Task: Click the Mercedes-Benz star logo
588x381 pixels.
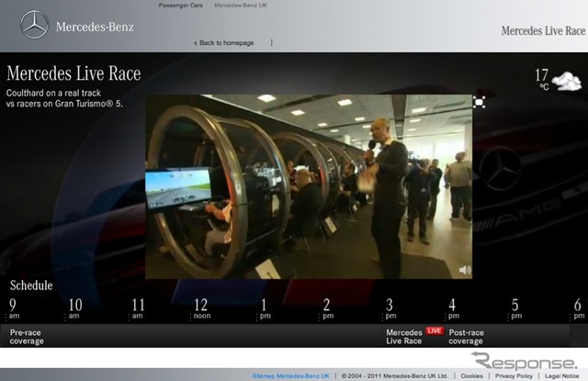Action: coord(35,25)
